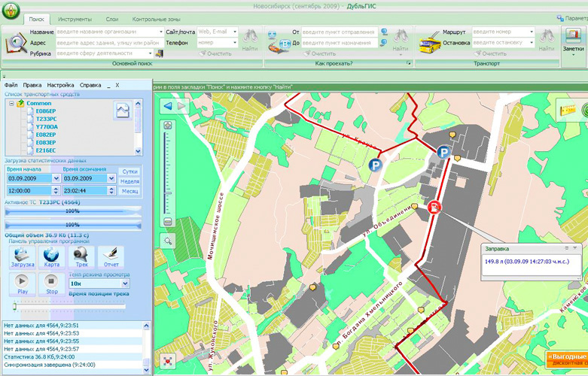Switch to the Слои ribbon tab

[x=111, y=19]
